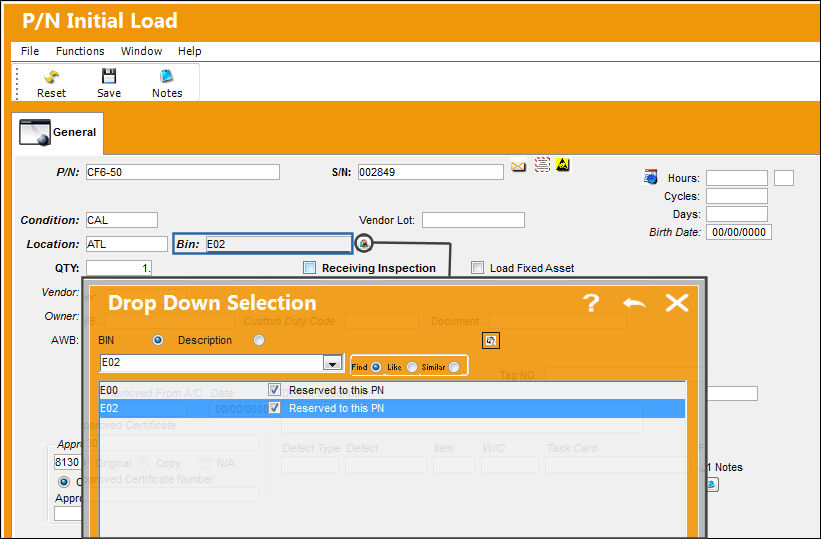Viewport: 821px width, 539px height.
Task: Toggle Reserved to this PN checkbox for E00
Action: 274,390
